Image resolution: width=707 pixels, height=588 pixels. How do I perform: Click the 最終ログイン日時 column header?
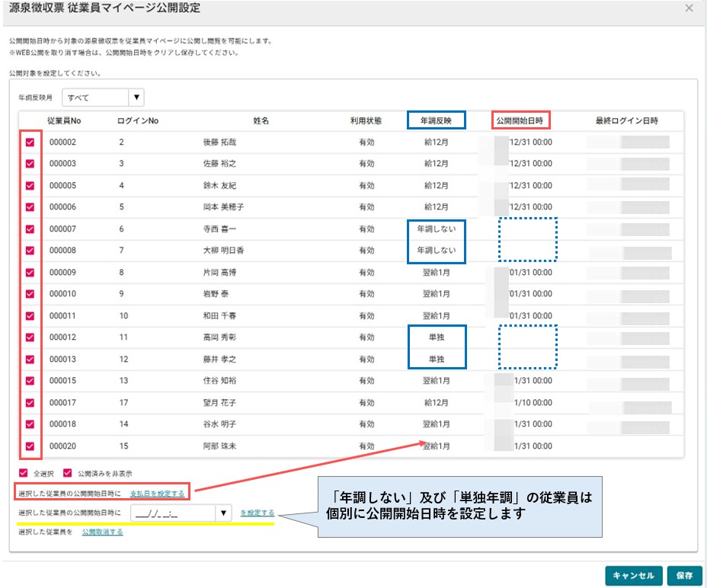tap(627, 121)
